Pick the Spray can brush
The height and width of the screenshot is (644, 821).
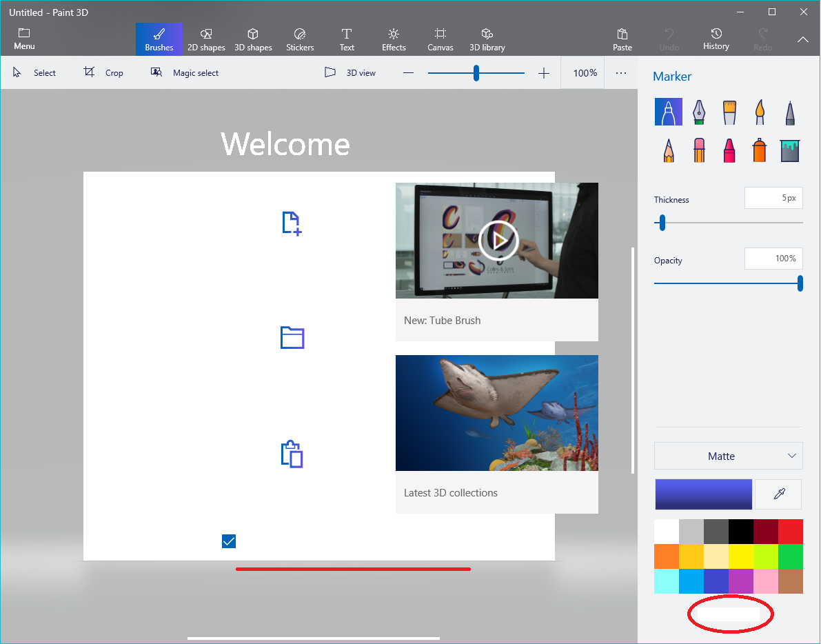tap(760, 150)
